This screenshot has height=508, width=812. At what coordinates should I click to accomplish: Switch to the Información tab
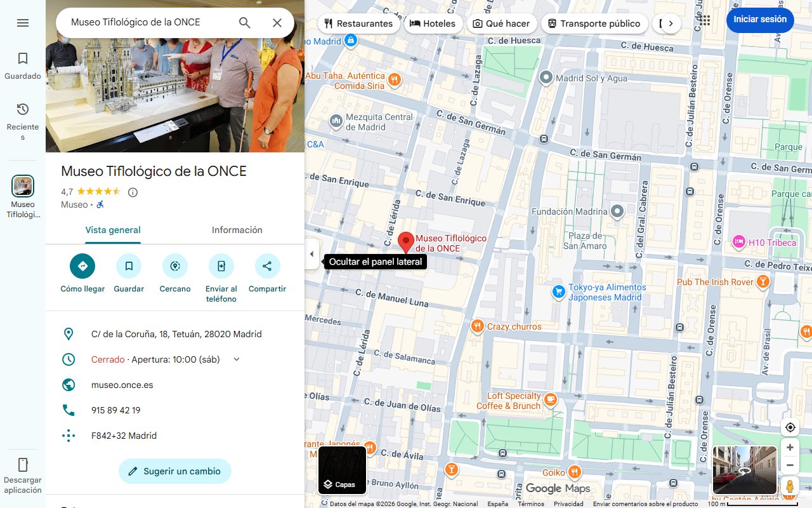coord(237,230)
